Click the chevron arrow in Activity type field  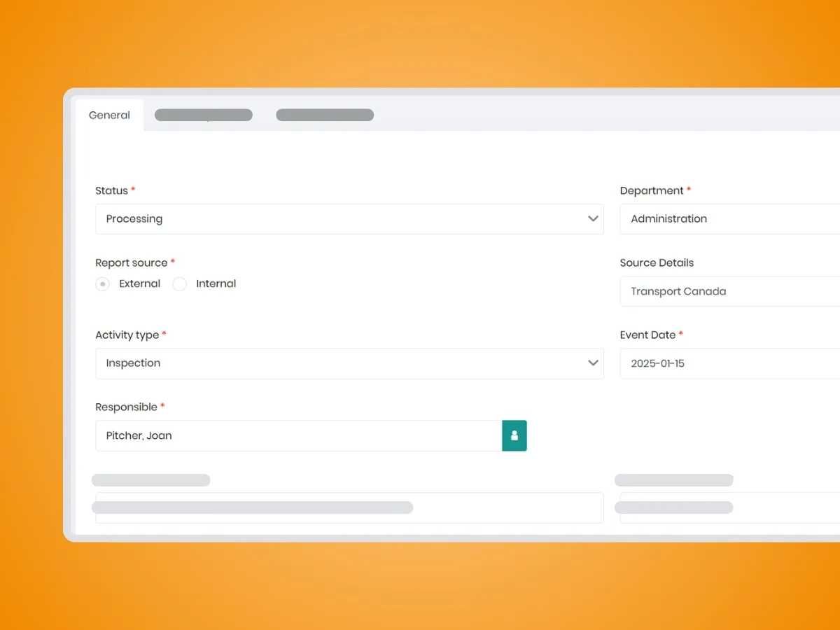click(x=593, y=363)
